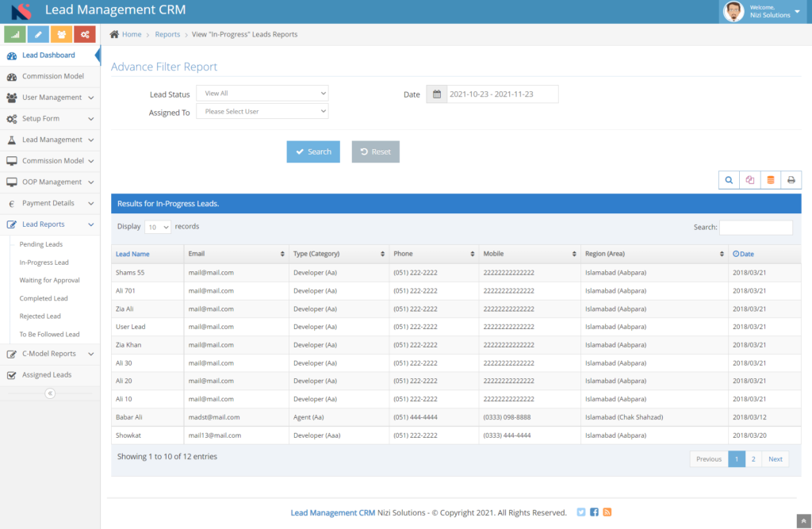Click the Reset button

pyautogui.click(x=375, y=151)
